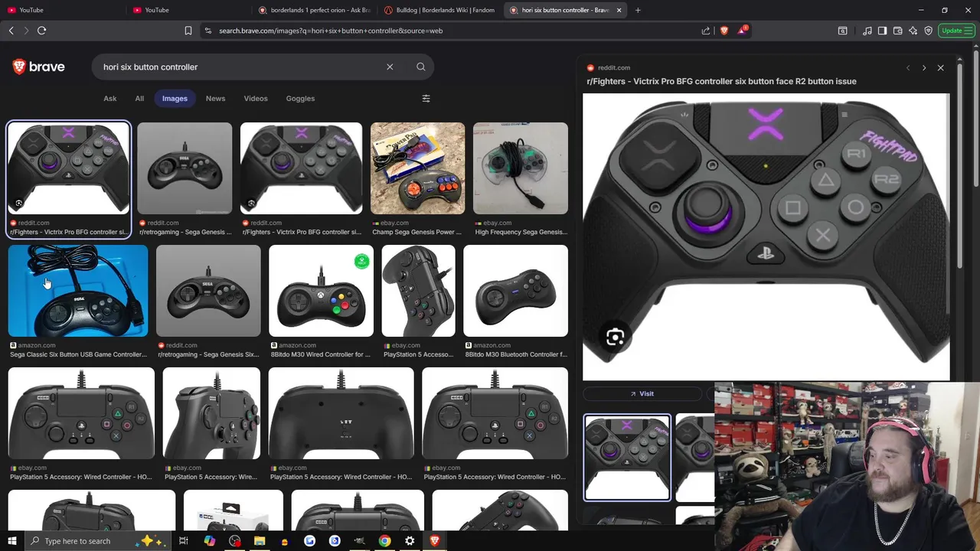Select the All search category
The width and height of the screenshot is (980, 551).
pos(139,98)
